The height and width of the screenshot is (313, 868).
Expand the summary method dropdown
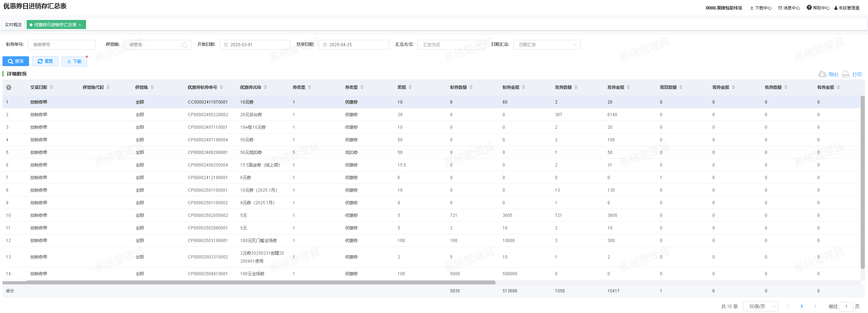click(451, 45)
